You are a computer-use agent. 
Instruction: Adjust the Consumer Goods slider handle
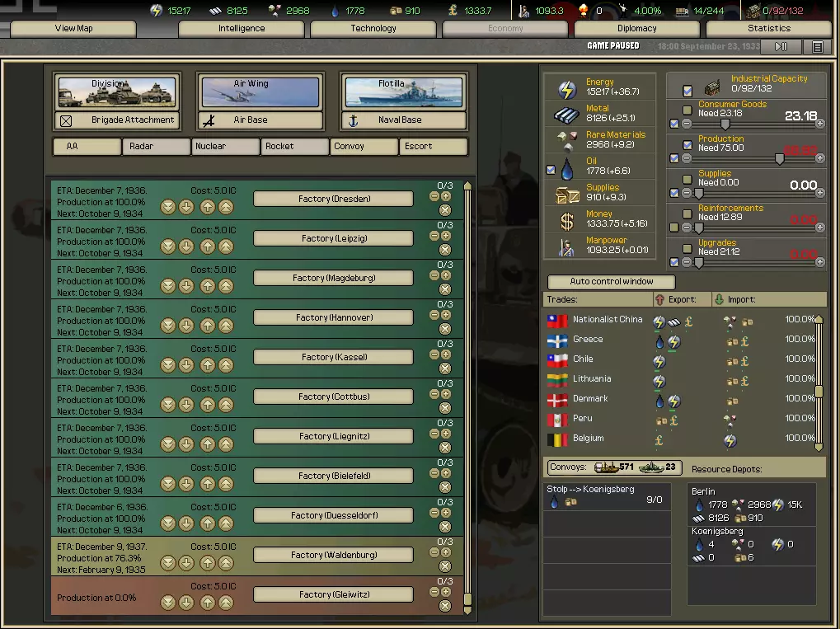725,124
